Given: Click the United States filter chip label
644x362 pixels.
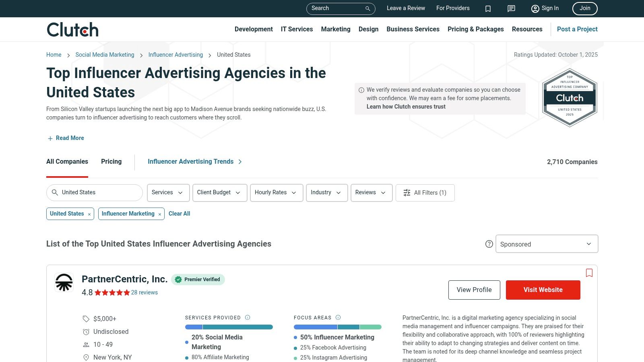Looking at the screenshot, I should click(67, 214).
